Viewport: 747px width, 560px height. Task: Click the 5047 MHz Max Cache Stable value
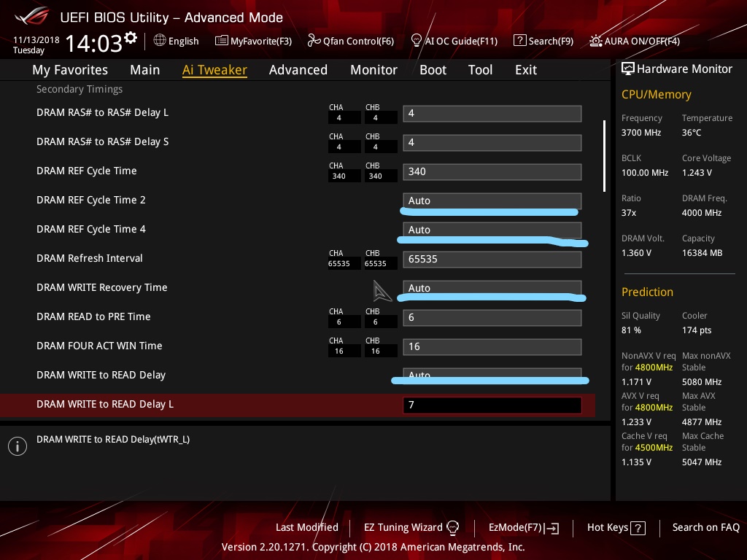[x=702, y=462]
